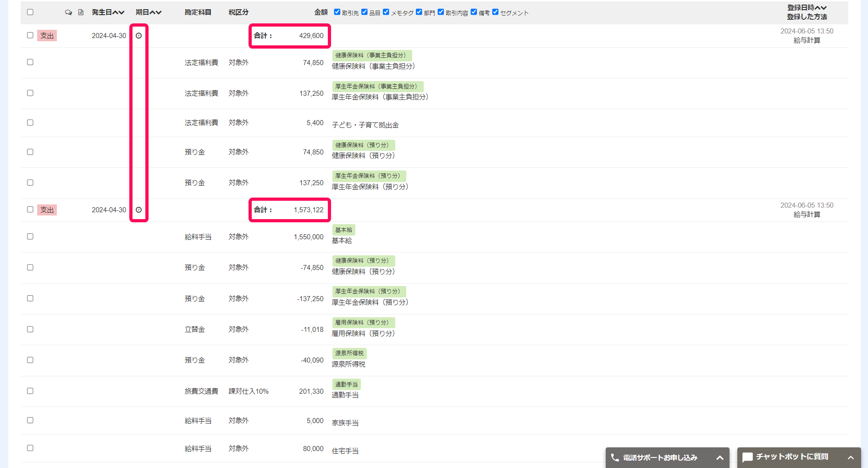868x468 pixels.
Task: Check the 住宅手当 row checkbox
Action: [30, 448]
